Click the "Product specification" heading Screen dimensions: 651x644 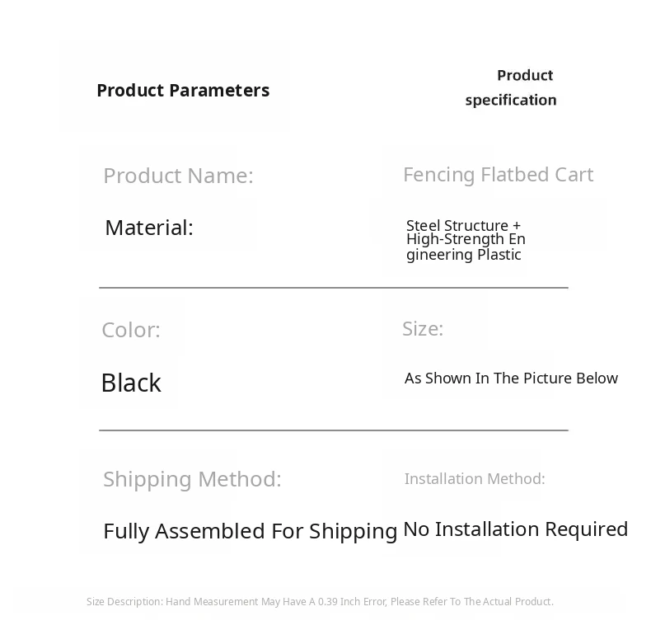click(511, 87)
